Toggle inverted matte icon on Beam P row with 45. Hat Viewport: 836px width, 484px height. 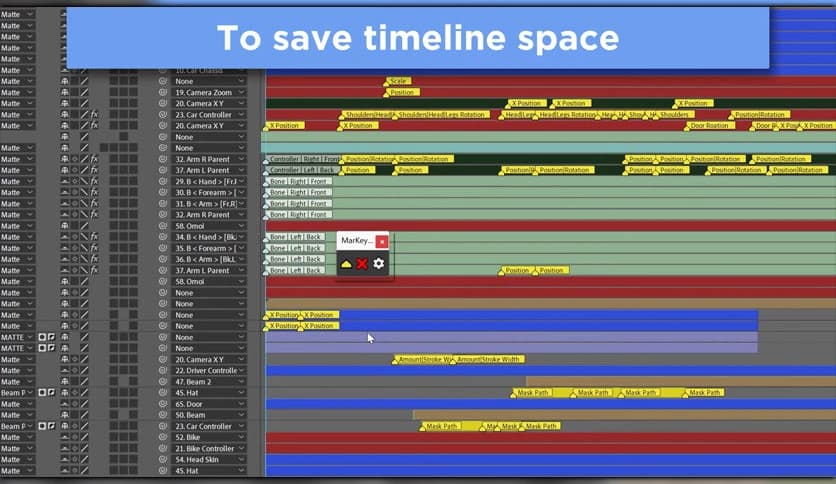point(51,393)
